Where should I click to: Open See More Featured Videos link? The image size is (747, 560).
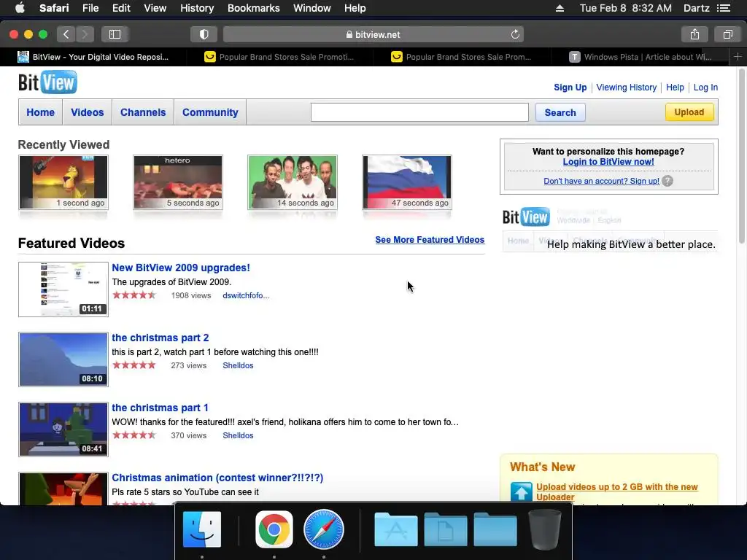coord(430,239)
